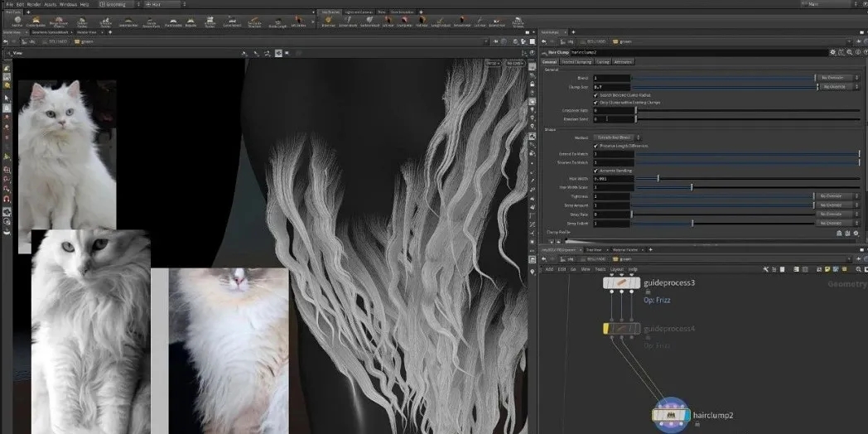This screenshot has width=868, height=434.
Task: Toggle Accurate Bundling checkbox
Action: pos(596,171)
